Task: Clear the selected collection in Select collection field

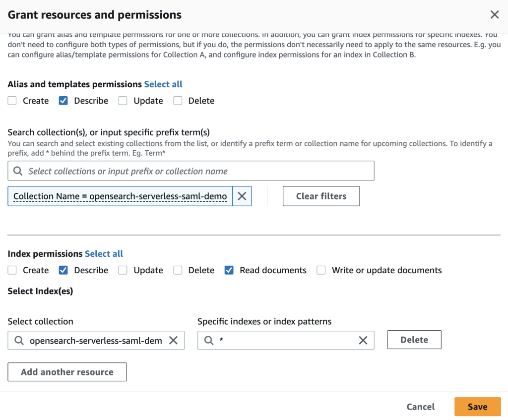Action: tap(174, 340)
